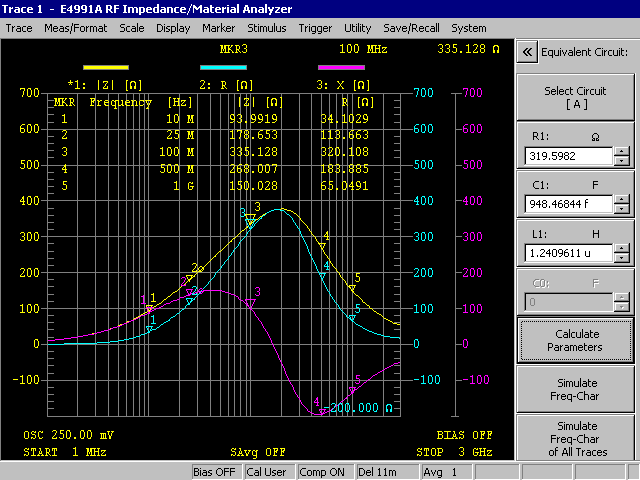This screenshot has width=640, height=480.
Task: Decrease R1 with the down stepper arrow
Action: pos(622,160)
